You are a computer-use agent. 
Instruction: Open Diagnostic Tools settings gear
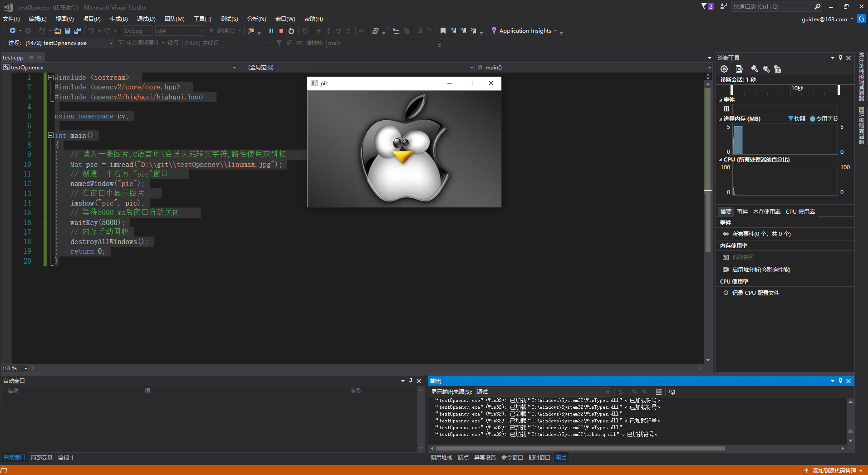(724, 69)
